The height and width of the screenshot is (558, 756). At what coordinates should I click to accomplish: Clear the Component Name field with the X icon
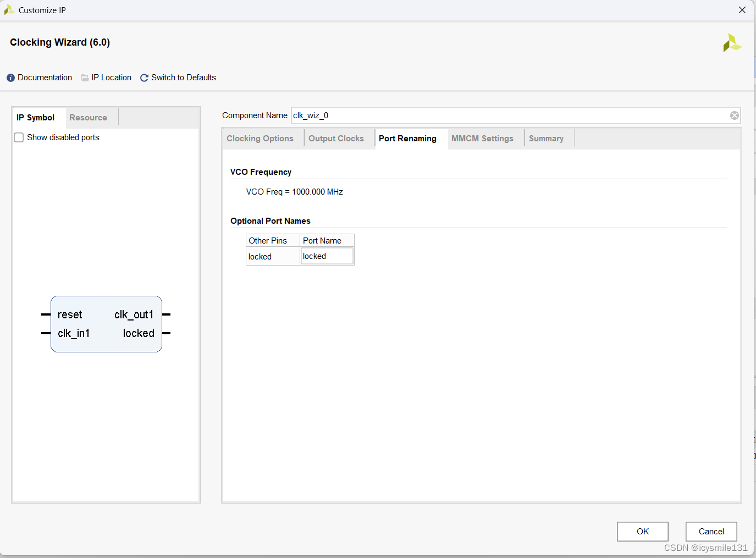(x=734, y=115)
